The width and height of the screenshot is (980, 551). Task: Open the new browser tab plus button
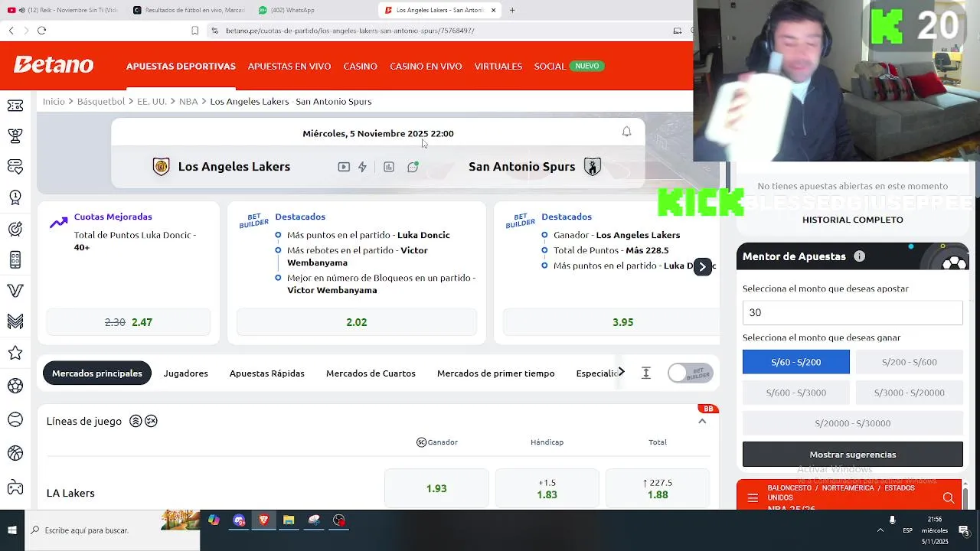(512, 10)
